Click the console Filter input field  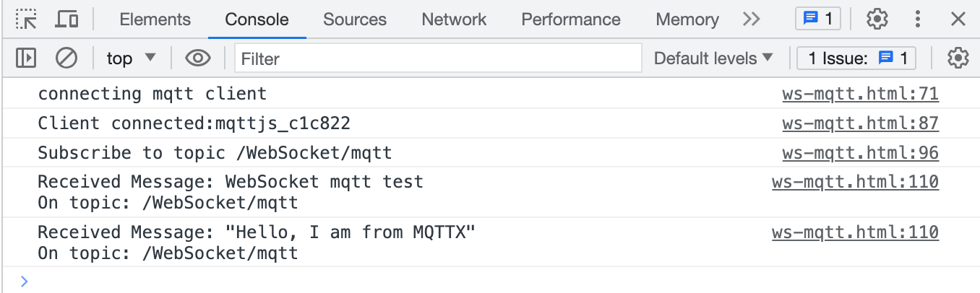point(438,58)
